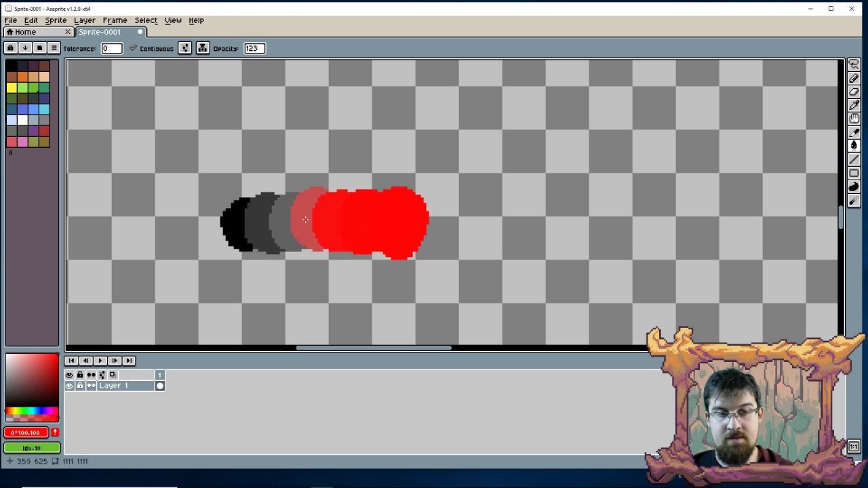
Task: Select the Eyedropper tool
Action: pos(854,105)
